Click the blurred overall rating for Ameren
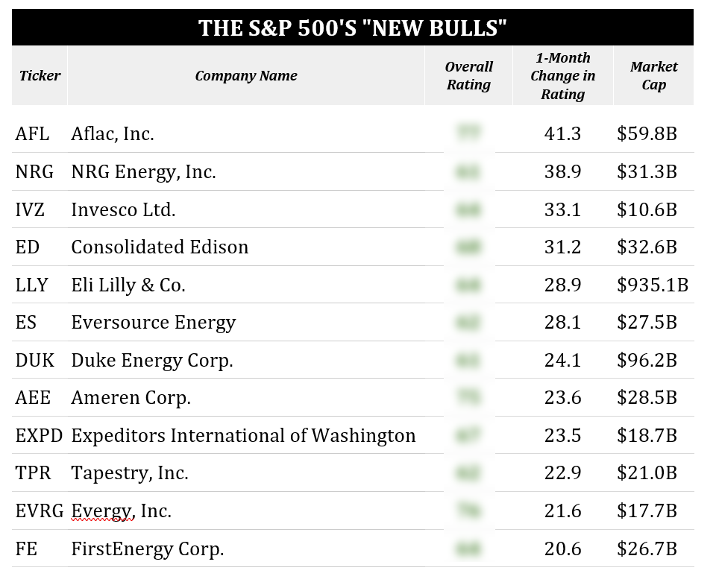The image size is (716, 588). (468, 398)
